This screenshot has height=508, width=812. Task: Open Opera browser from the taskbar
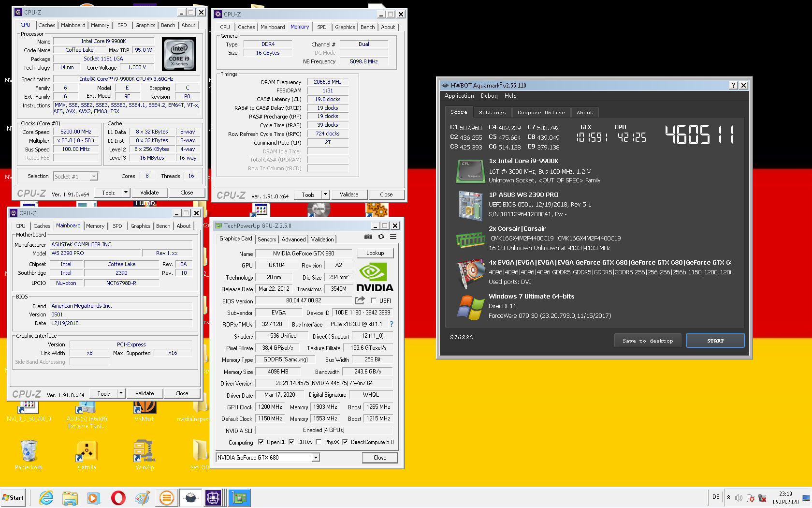coord(118,497)
